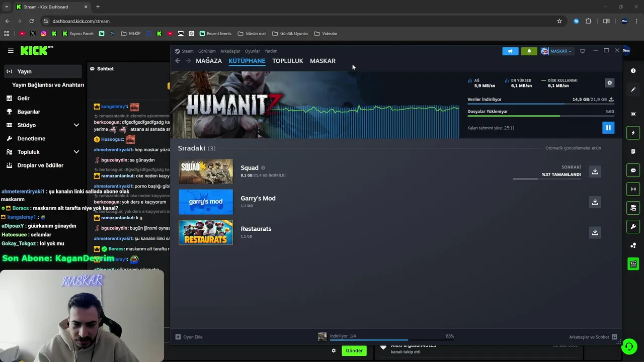The width and height of the screenshot is (644, 362).
Task: Click the Restaurats thumbnail
Action: [206, 232]
